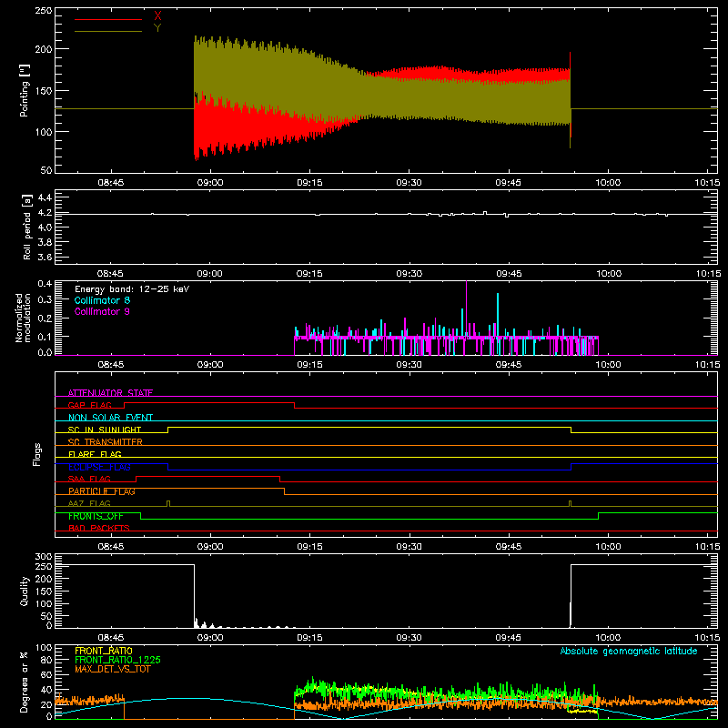Click the FRONT_RATIO_1225 legend entry
728x728 pixels.
click(118, 660)
